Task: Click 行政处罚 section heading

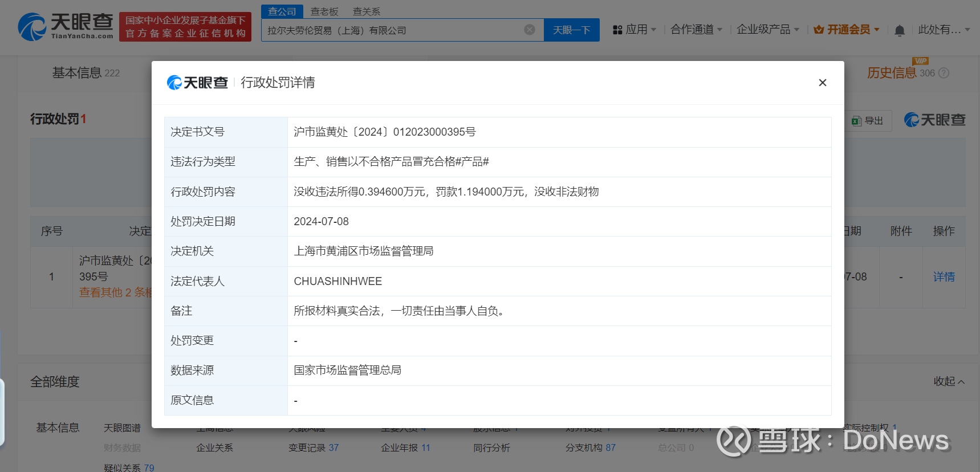Action: 58,119
